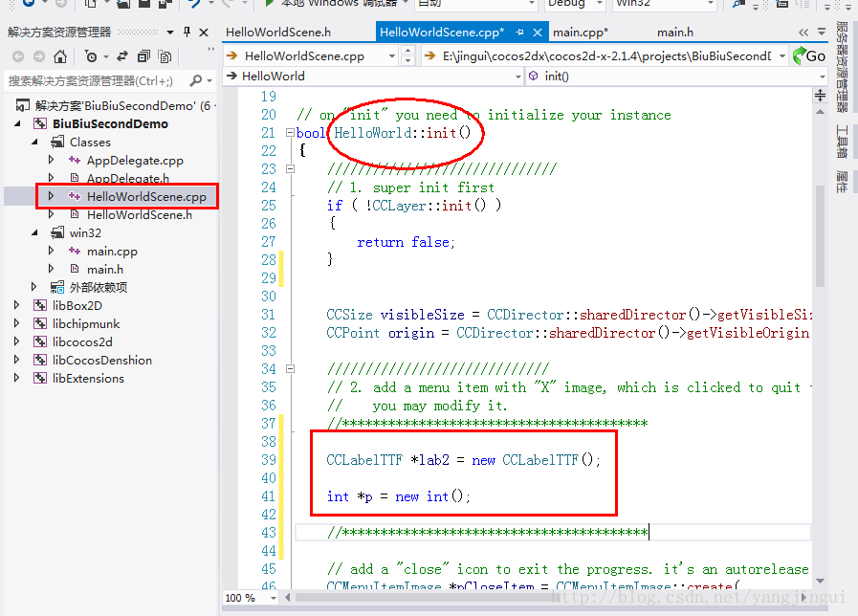Viewport: 858px width, 616px height.
Task: Collapse the Classes folder
Action: coord(35,142)
